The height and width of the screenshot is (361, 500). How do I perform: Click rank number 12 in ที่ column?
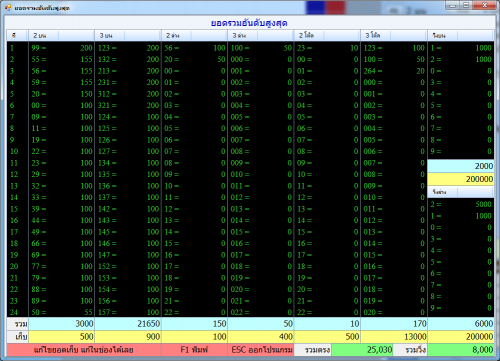[x=14, y=174]
